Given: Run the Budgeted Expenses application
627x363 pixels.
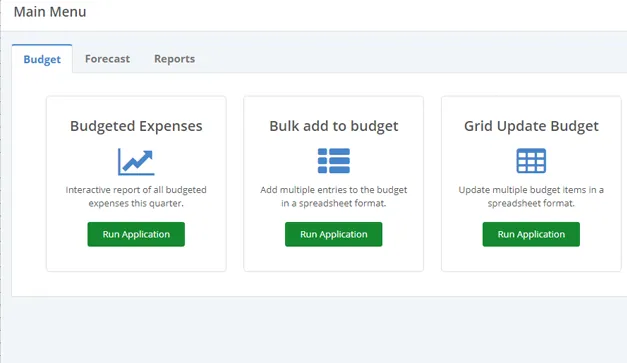Looking at the screenshot, I should coord(136,234).
